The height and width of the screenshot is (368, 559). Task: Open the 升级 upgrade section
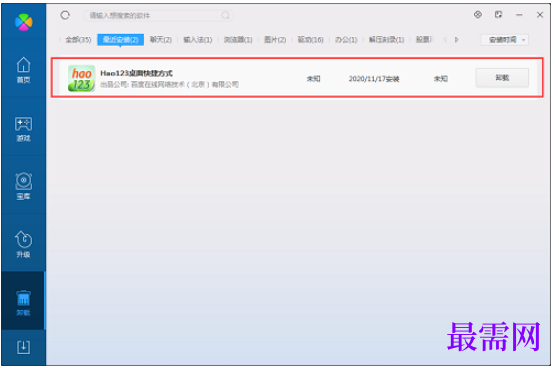click(24, 244)
